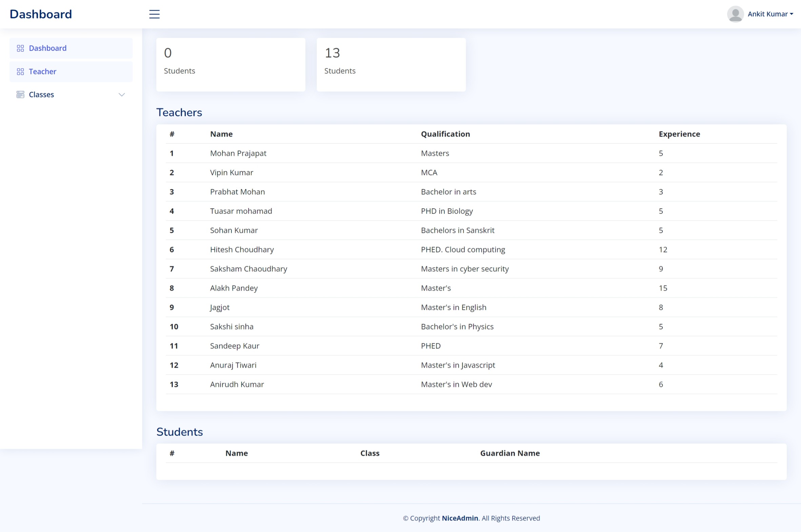Screen dimensions: 801x532
Task: Click the Teacher grid icon in sidebar
Action: [20, 71]
